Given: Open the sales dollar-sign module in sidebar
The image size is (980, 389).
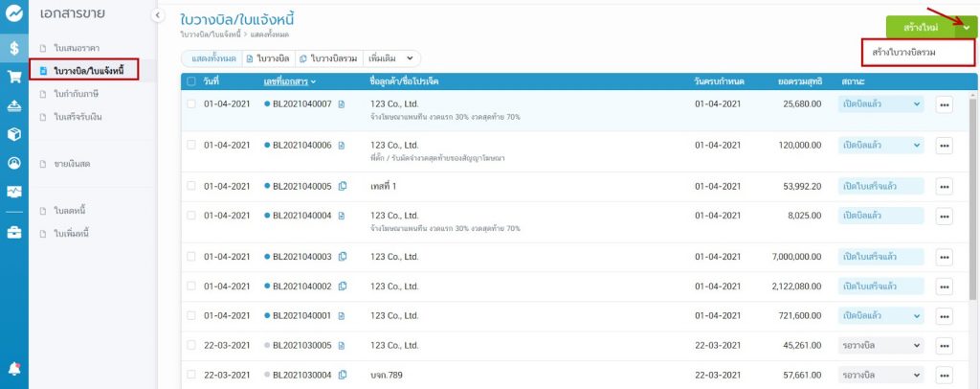Looking at the screenshot, I should click(14, 47).
